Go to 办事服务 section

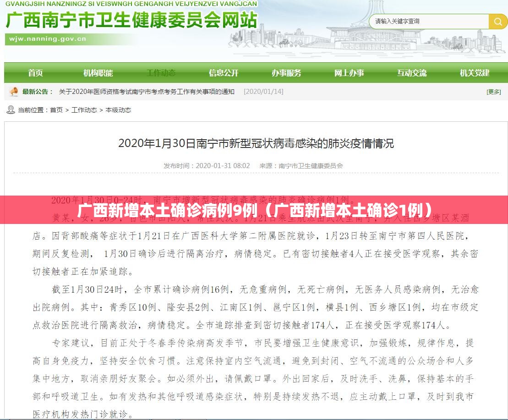(286, 73)
